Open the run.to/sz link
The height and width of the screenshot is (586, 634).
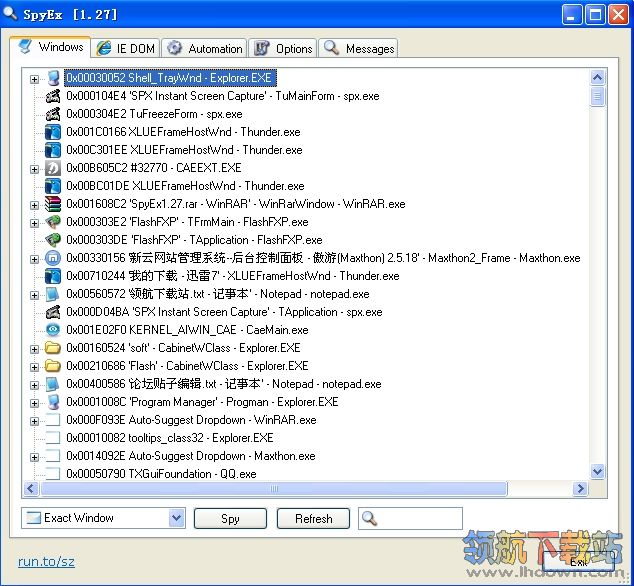coord(46,561)
